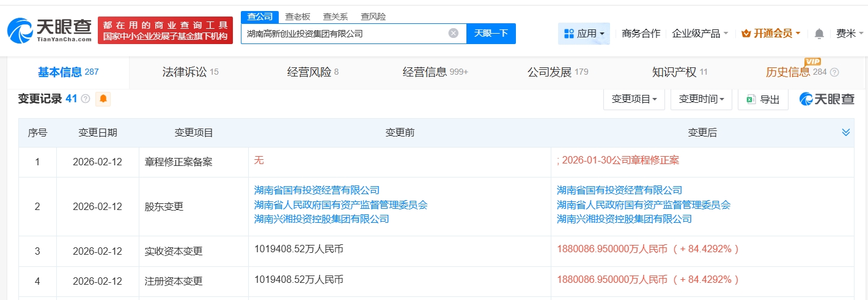Click the help icon beside 历史信息 284
This screenshot has width=868, height=300.
834,72
